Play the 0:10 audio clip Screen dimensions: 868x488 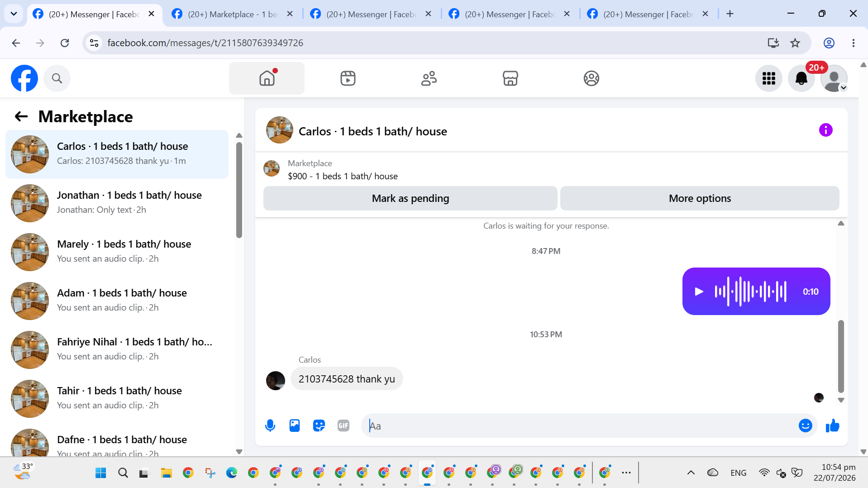click(699, 292)
